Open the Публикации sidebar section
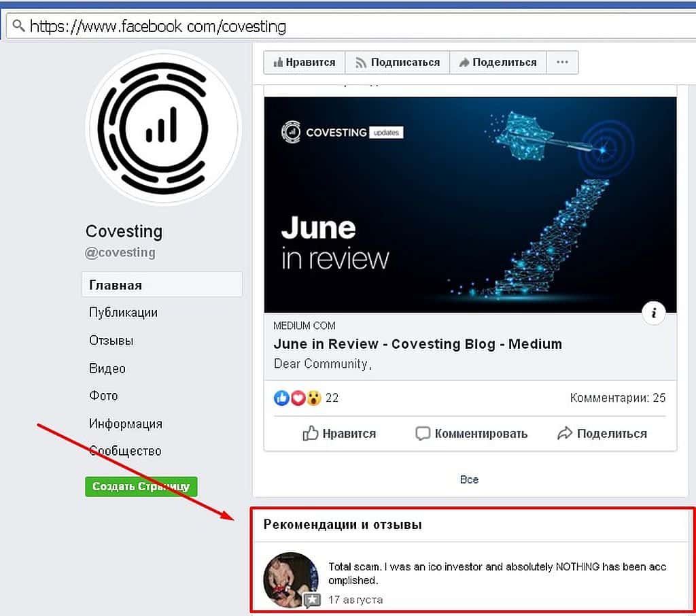Screen dimensions: 696x616 point(123,313)
